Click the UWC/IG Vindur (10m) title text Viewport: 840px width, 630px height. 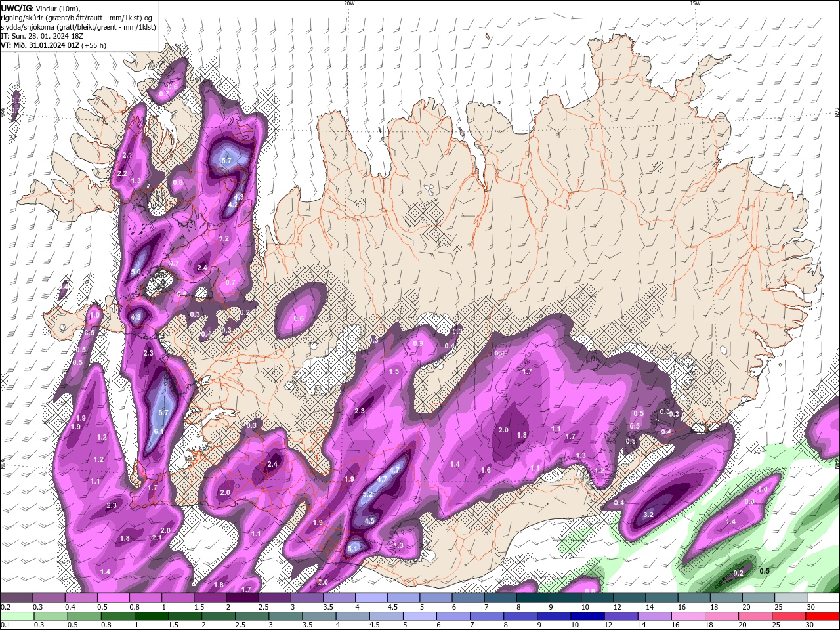pyautogui.click(x=40, y=8)
